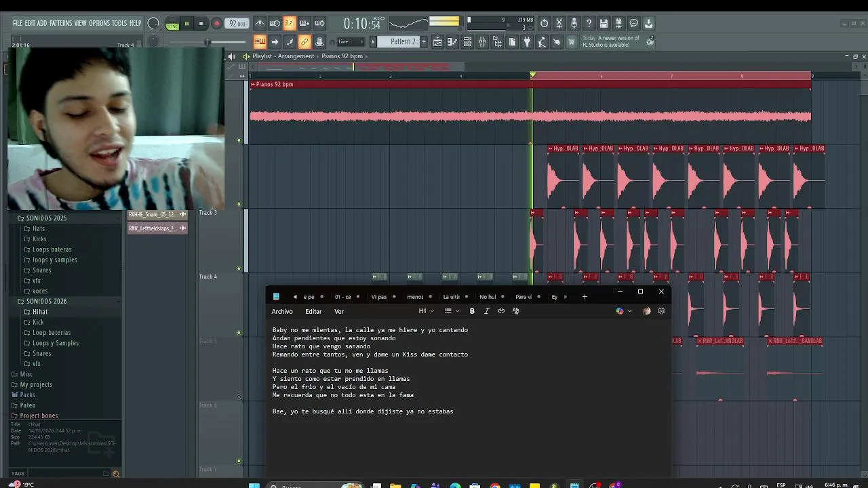
Task: Click the download content library icon
Action: point(648,23)
